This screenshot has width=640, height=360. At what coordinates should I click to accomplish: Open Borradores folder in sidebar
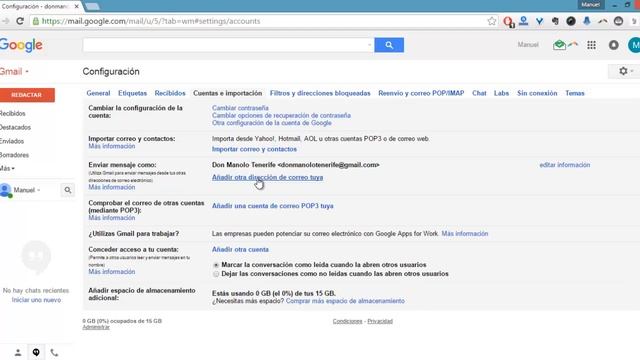14,155
